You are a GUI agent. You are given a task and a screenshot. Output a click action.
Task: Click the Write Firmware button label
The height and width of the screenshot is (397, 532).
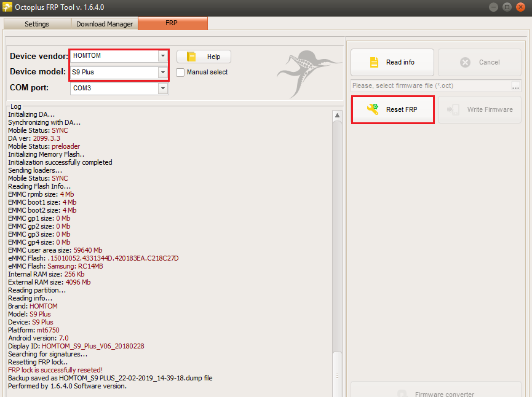[x=490, y=109]
